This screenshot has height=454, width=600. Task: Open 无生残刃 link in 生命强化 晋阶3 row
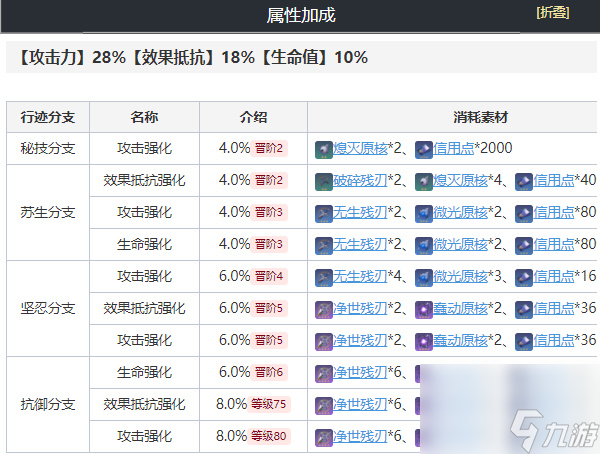tap(360, 244)
